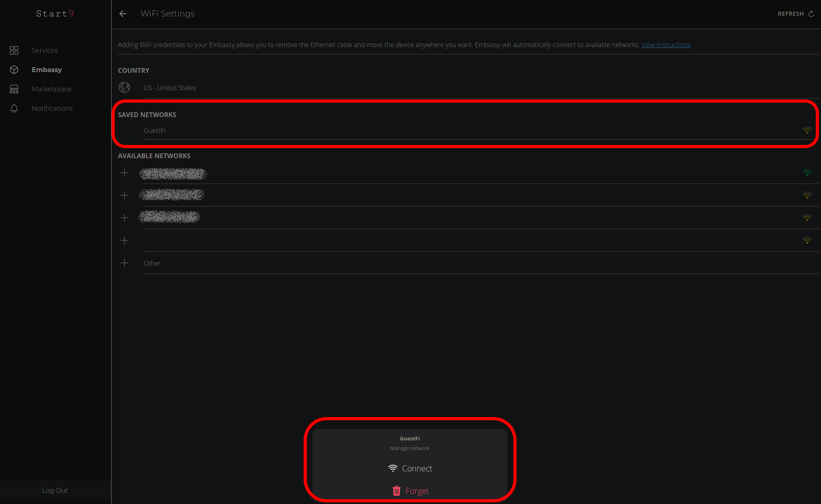Open the View instructions link
This screenshot has width=821, height=504.
click(666, 45)
